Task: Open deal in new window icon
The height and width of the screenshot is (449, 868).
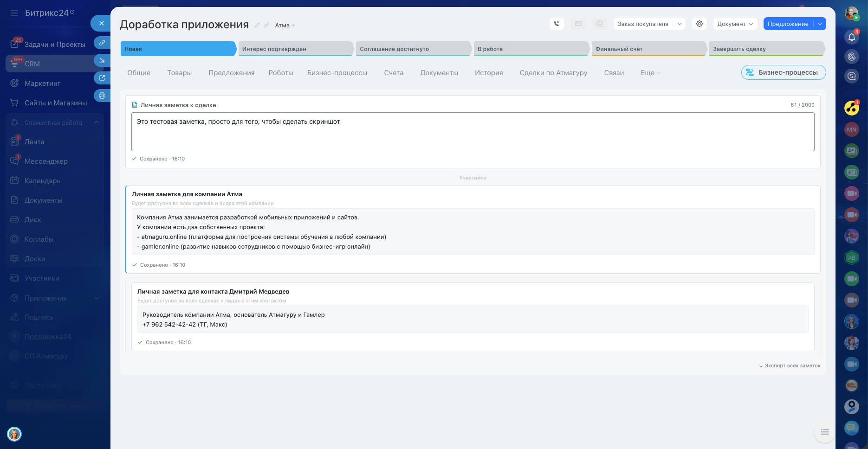Action: tap(102, 78)
